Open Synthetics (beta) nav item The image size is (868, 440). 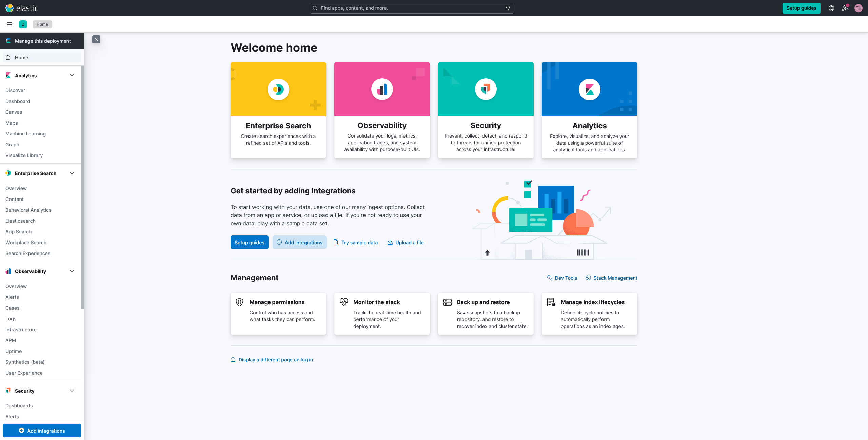[x=25, y=362]
